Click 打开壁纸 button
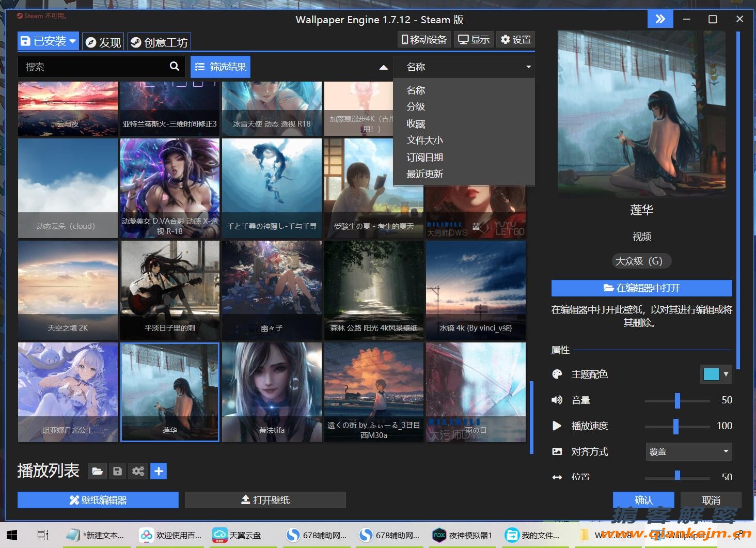This screenshot has width=756, height=548. tap(265, 500)
